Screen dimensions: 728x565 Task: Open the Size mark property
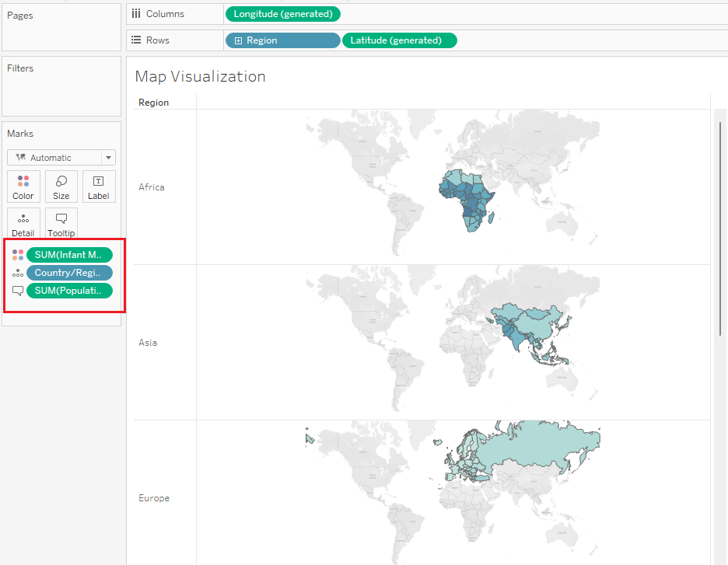pyautogui.click(x=61, y=187)
